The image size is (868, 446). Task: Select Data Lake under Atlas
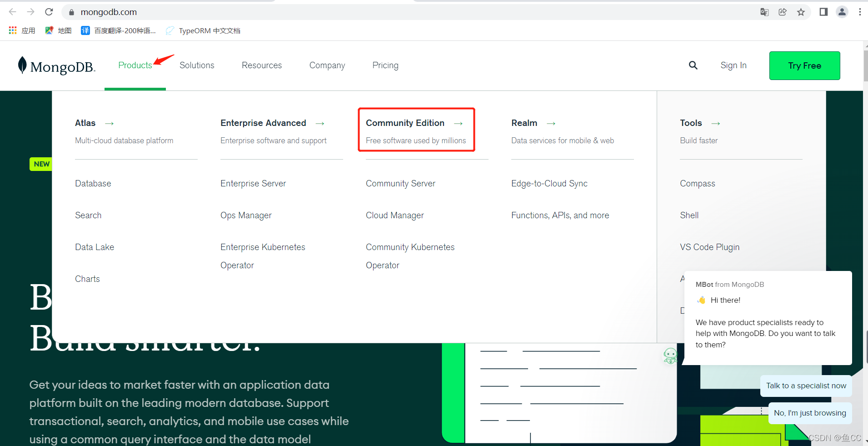(95, 247)
